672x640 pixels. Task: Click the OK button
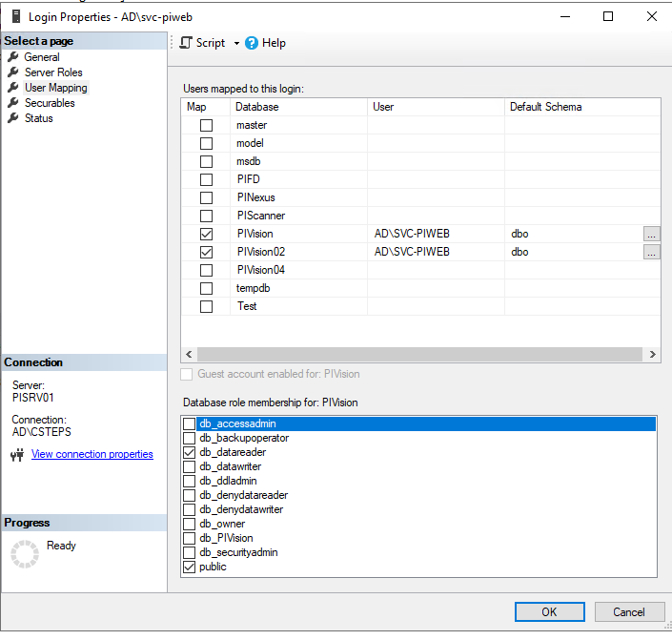[549, 612]
